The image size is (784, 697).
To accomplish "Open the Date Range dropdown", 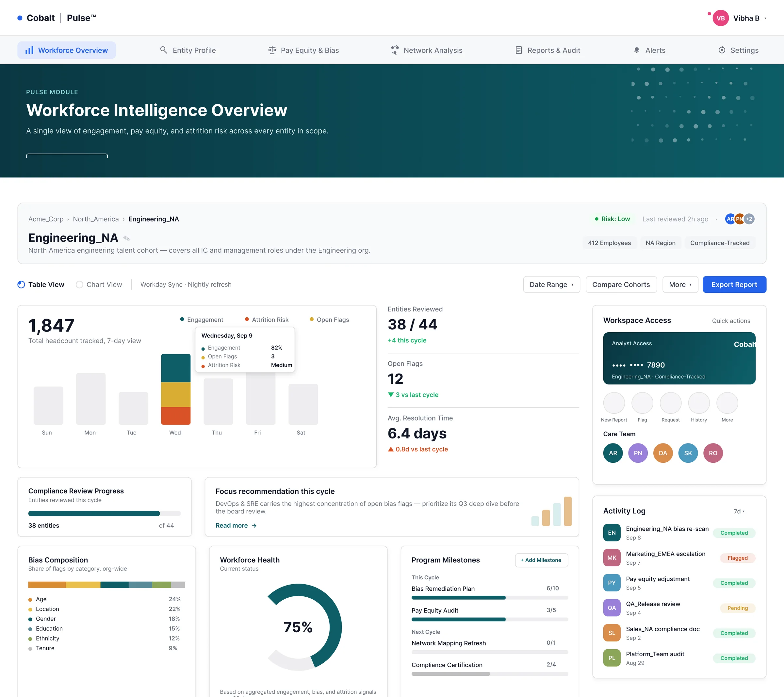I will click(551, 285).
